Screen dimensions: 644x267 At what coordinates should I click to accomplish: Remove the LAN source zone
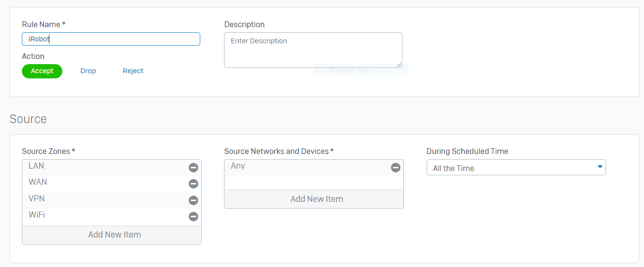pyautogui.click(x=193, y=168)
